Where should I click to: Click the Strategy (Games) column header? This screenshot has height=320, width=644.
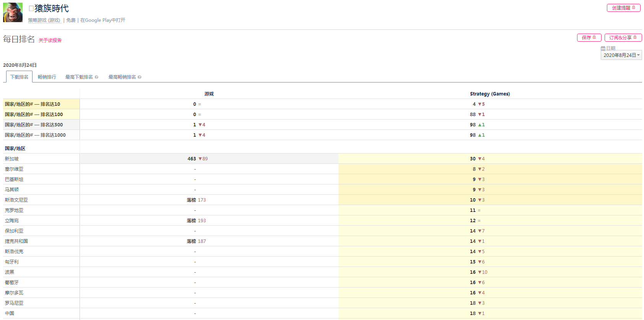pos(490,94)
